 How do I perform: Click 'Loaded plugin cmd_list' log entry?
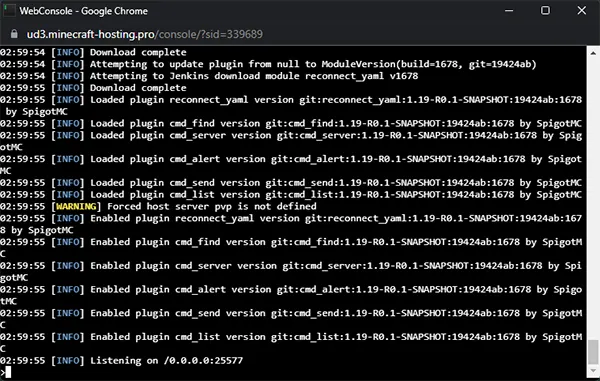[291, 195]
